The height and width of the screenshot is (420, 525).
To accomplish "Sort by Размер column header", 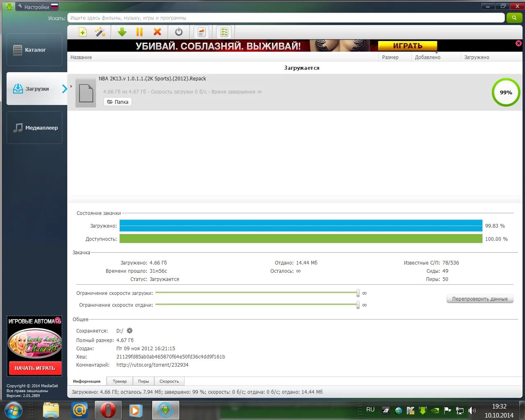I will (390, 57).
